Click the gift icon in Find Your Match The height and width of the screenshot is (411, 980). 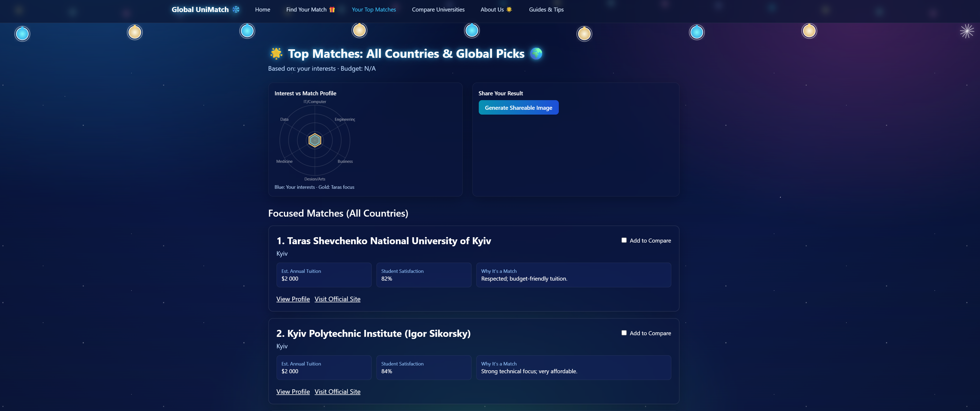332,10
